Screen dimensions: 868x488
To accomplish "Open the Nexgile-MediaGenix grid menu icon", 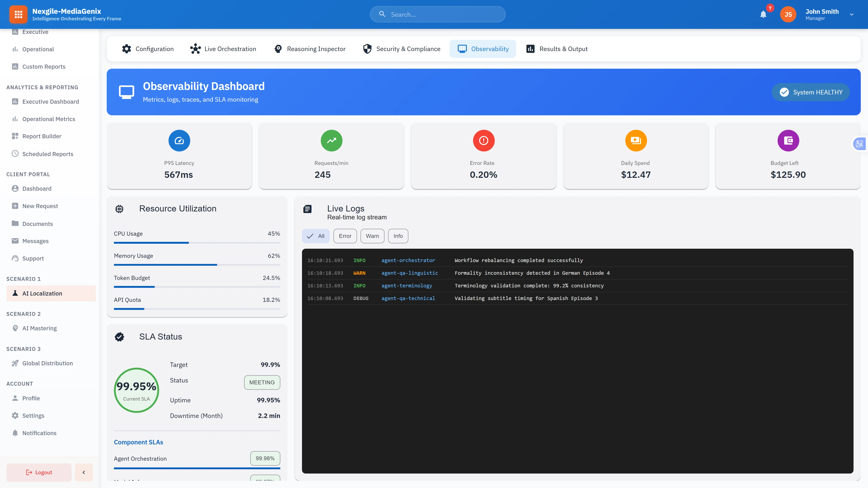I will tap(18, 14).
